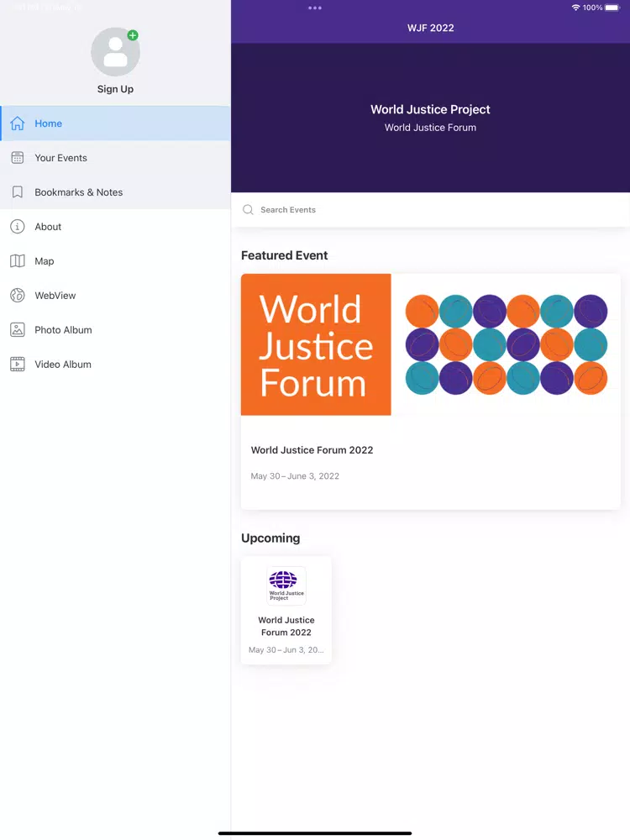This screenshot has width=630, height=840.
Task: Open the About page
Action: tap(115, 227)
